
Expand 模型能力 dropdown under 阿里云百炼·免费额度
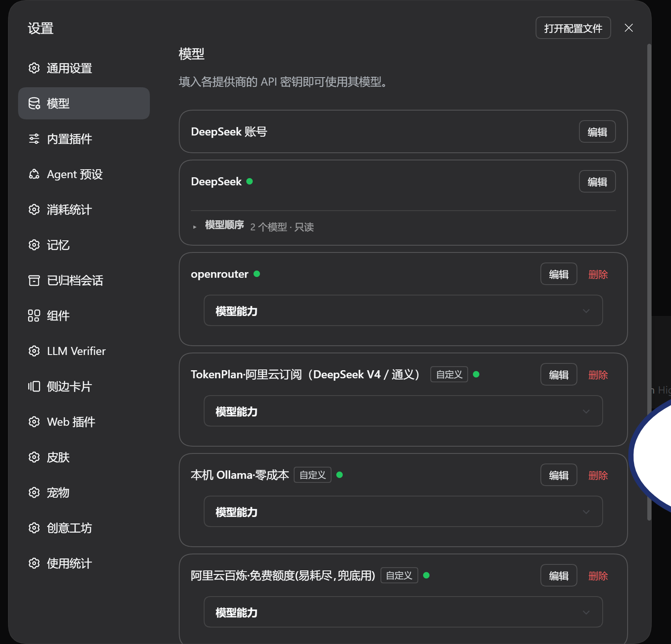point(403,612)
